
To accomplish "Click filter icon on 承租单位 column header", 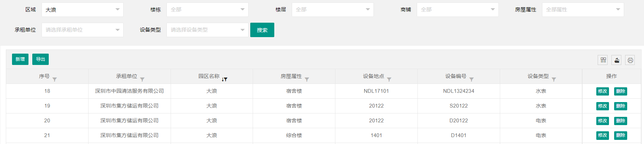I will (x=142, y=79).
